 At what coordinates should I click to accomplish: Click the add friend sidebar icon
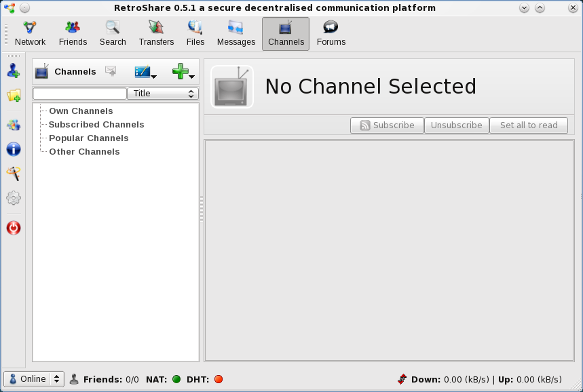[x=14, y=71]
